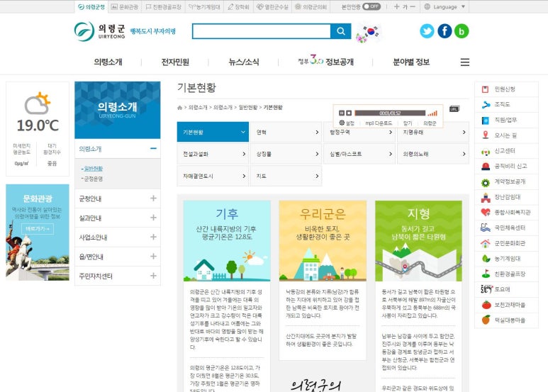Image resolution: width=548 pixels, height=392 pixels.
Task: Expand the 읍/면안내 sidebar section
Action: coord(153,257)
